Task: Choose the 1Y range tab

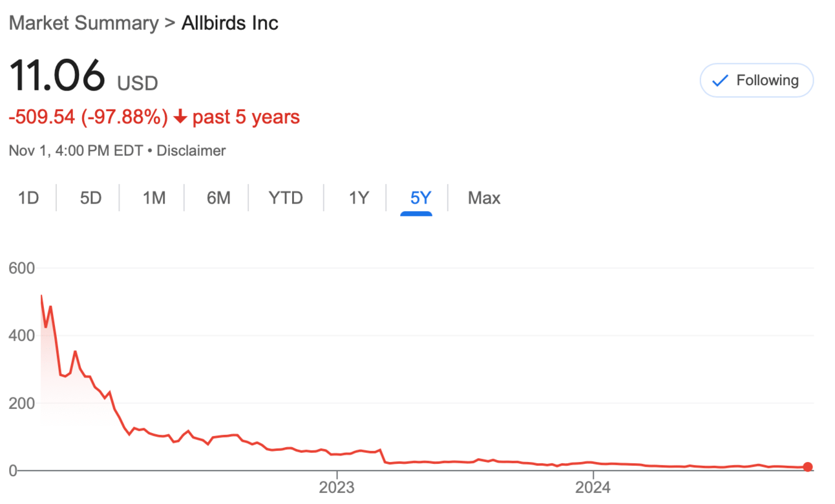Action: [x=359, y=198]
